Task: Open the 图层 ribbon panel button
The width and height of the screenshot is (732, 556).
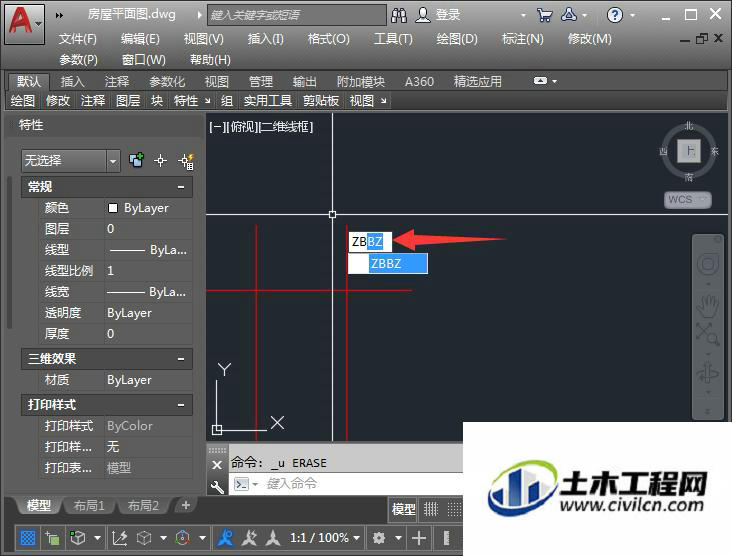Action: (x=128, y=100)
